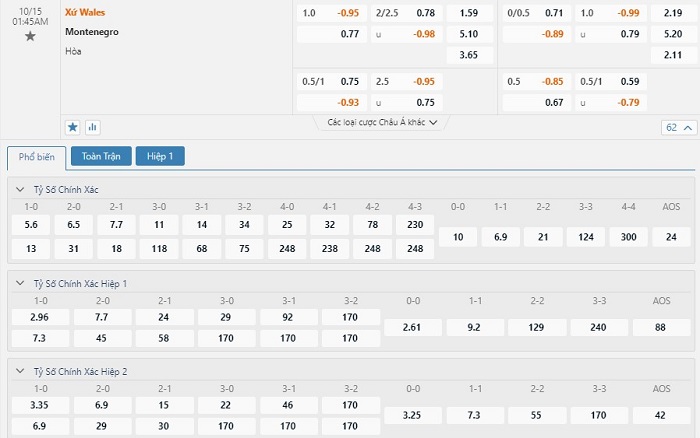Switch to the Toàn Trận tab
Screen dimensions: 700x438
tap(101, 156)
